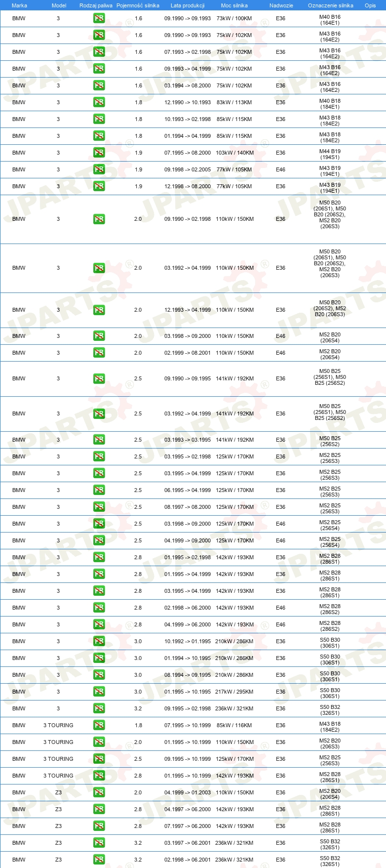Screen dimensions: 386x868
Task: Select PB icon in Z3 row 02.1998 -> 06.2001
Action: [99, 860]
